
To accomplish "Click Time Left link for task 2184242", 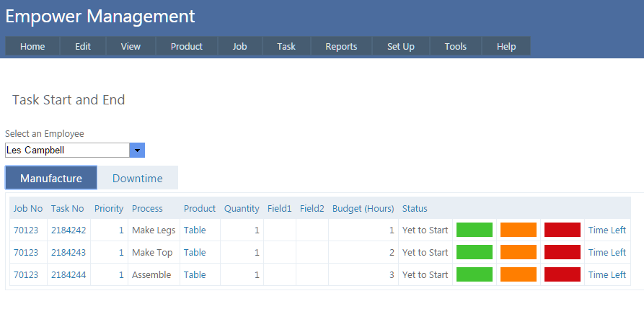I will click(606, 230).
